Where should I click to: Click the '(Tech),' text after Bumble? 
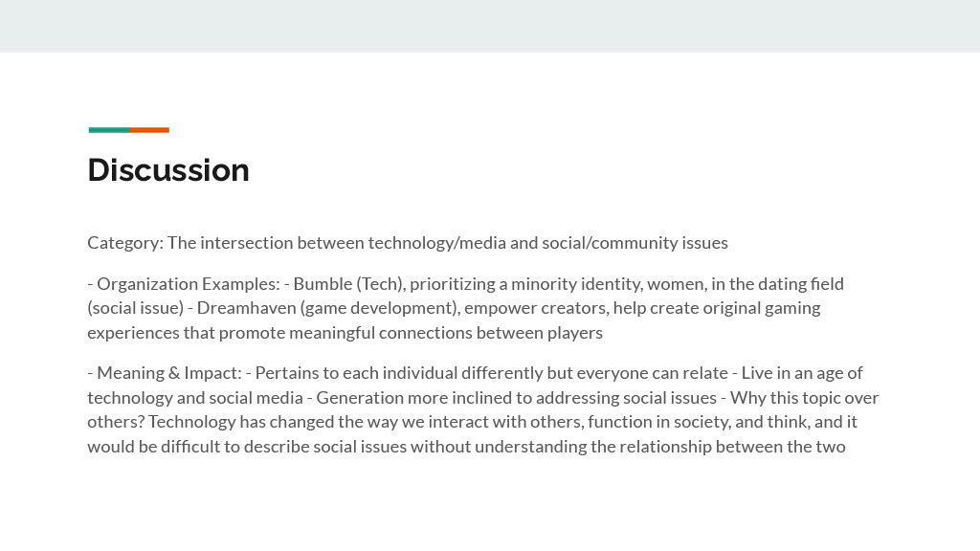(x=381, y=284)
